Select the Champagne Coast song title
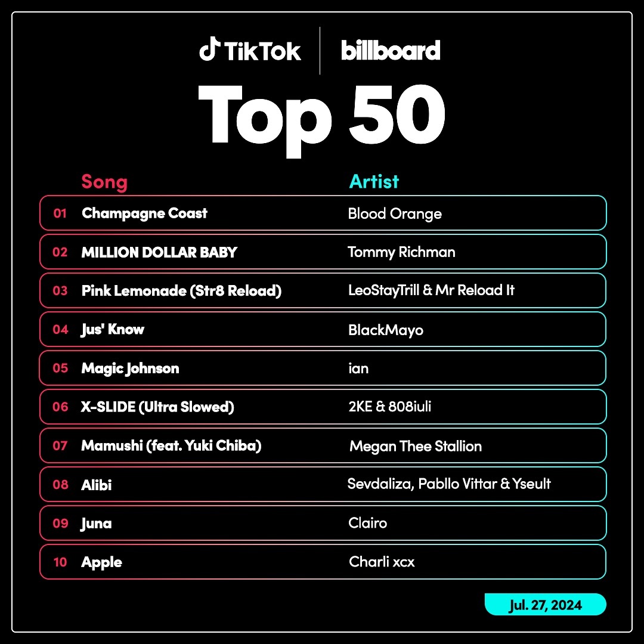Image resolution: width=644 pixels, height=644 pixels. tap(144, 213)
